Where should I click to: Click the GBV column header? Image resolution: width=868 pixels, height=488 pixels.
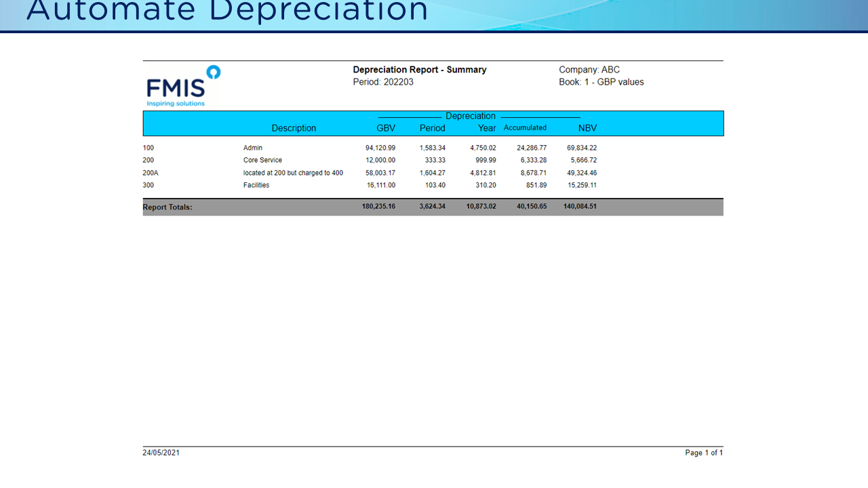[x=387, y=127]
